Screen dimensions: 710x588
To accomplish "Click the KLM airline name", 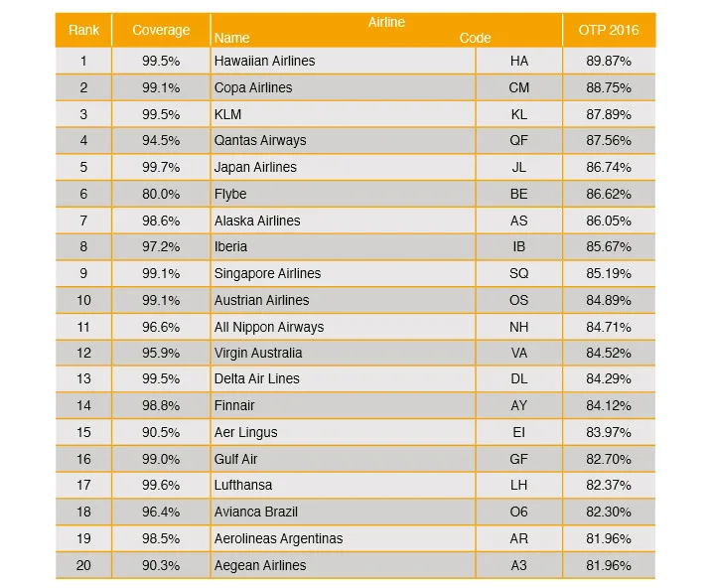I will tap(227, 114).
